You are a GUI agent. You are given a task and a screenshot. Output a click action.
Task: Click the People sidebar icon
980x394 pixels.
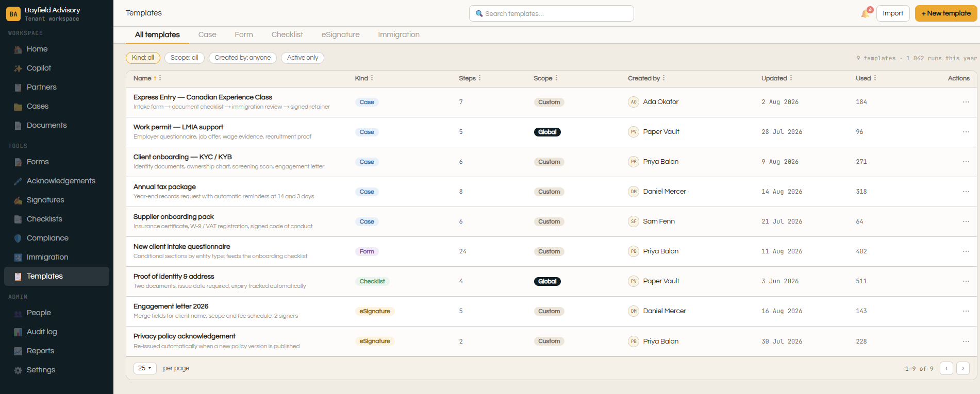18,313
